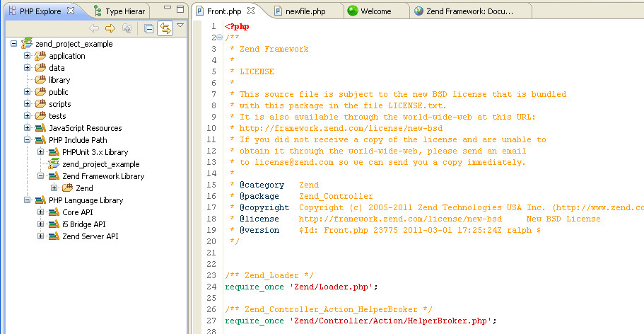Click the PHP Include Path library icon
The width and height of the screenshot is (644, 334).
[x=40, y=140]
